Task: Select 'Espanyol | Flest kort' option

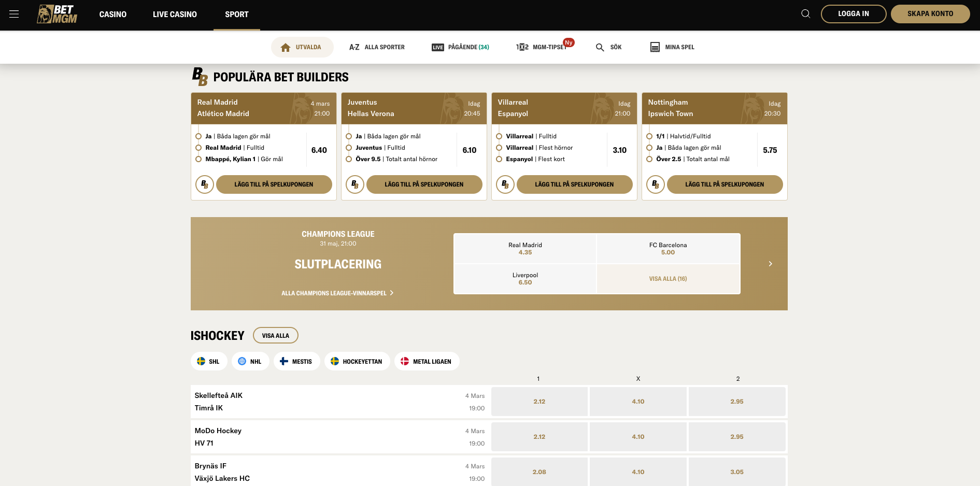Action: click(x=535, y=159)
